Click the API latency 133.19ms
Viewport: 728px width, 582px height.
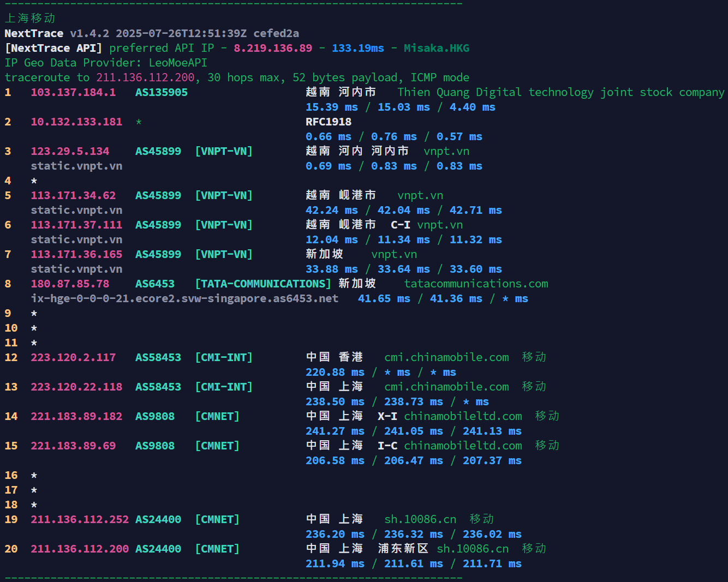(358, 48)
